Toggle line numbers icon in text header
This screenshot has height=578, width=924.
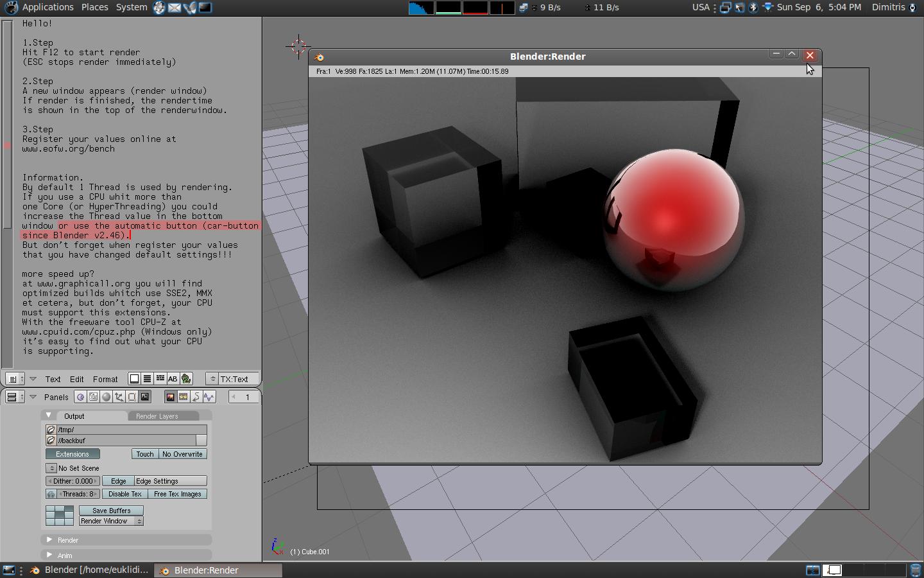point(147,379)
